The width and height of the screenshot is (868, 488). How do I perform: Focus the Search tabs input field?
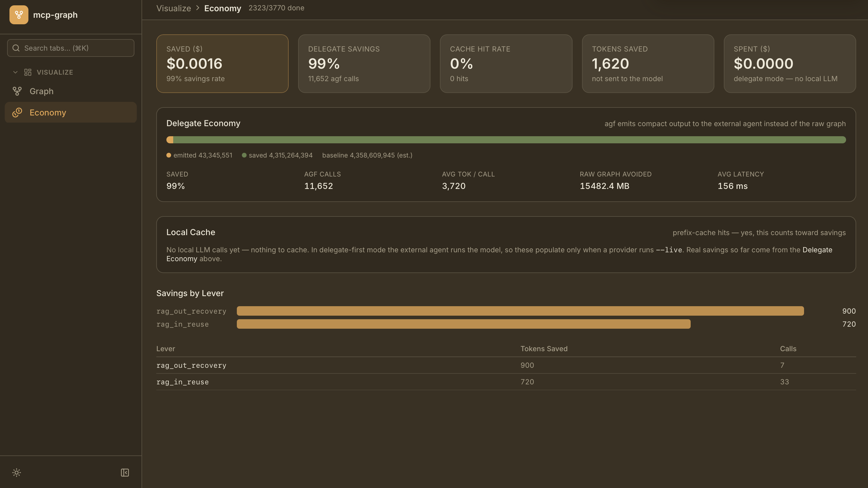point(71,48)
